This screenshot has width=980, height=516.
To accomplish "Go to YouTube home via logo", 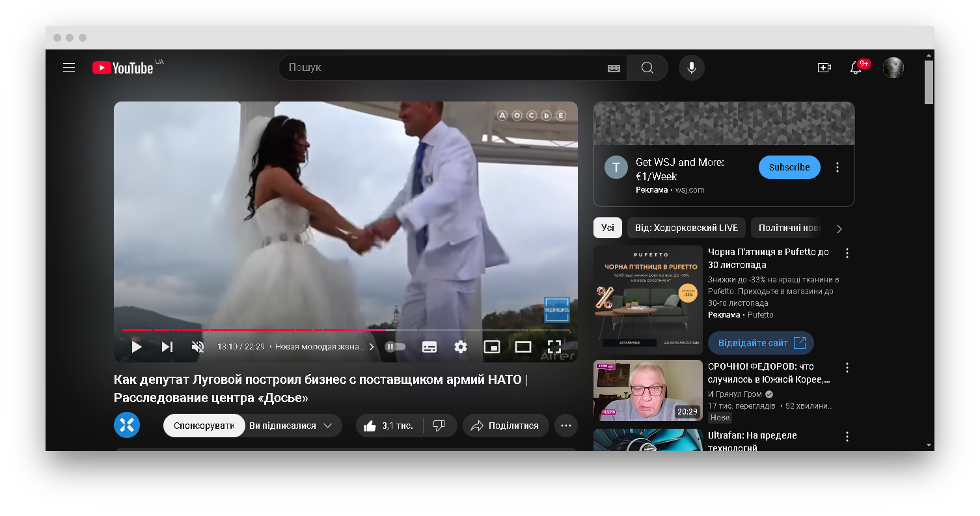I will (x=123, y=68).
